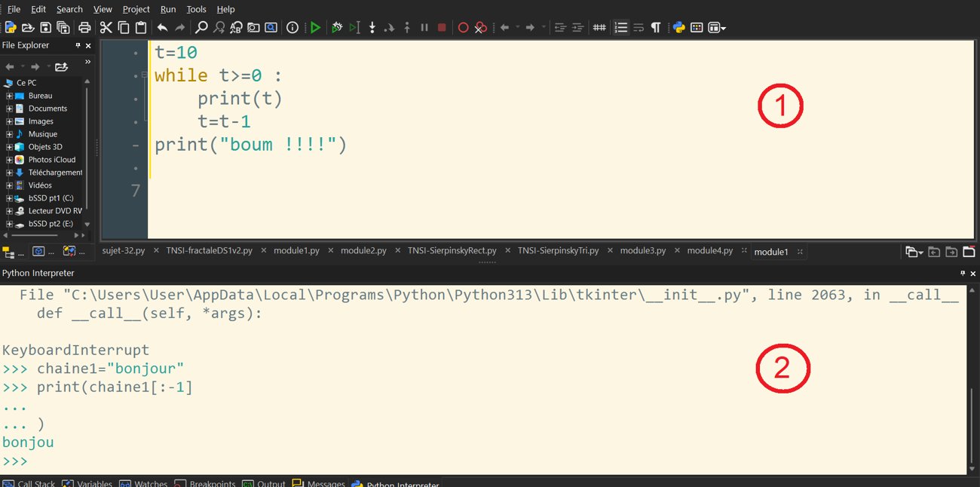Open the styles palette icon
The width and height of the screenshot is (980, 487).
click(x=697, y=27)
